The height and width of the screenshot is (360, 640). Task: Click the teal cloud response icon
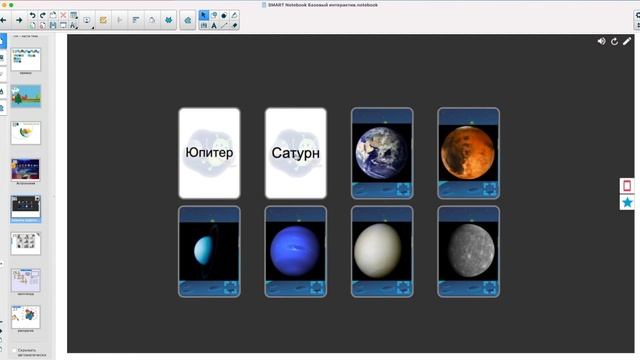[x=188, y=20]
